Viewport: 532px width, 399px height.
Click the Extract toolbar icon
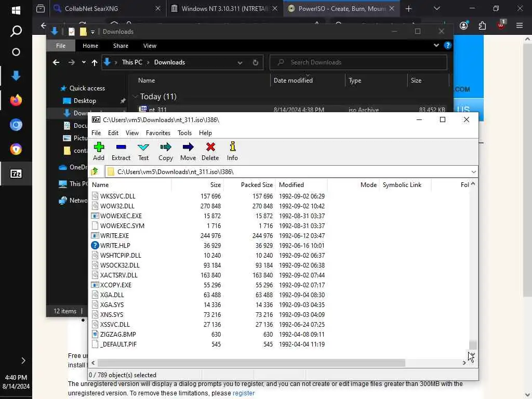click(121, 151)
